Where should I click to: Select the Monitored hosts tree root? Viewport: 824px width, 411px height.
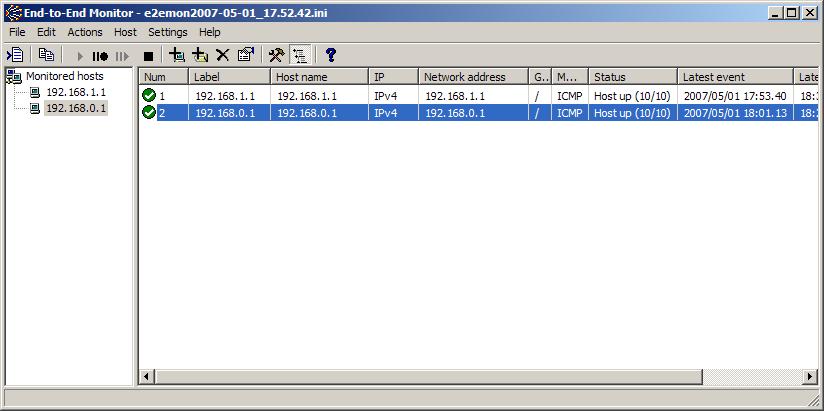tap(65, 76)
